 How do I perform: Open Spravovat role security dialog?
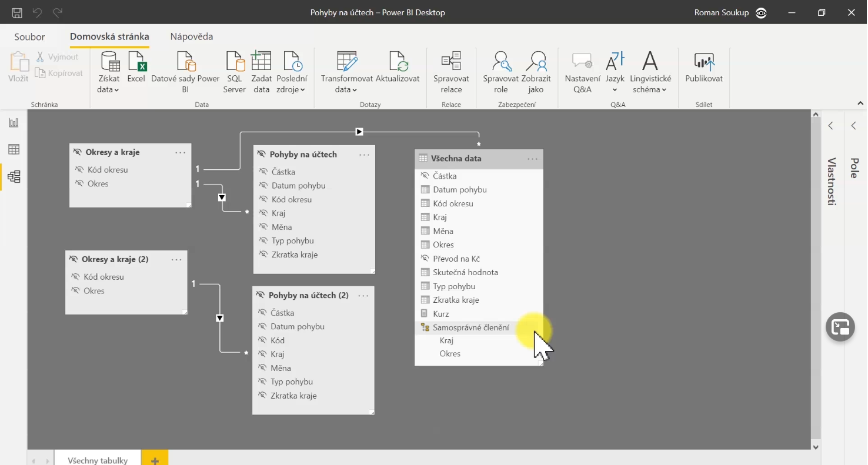click(x=500, y=72)
